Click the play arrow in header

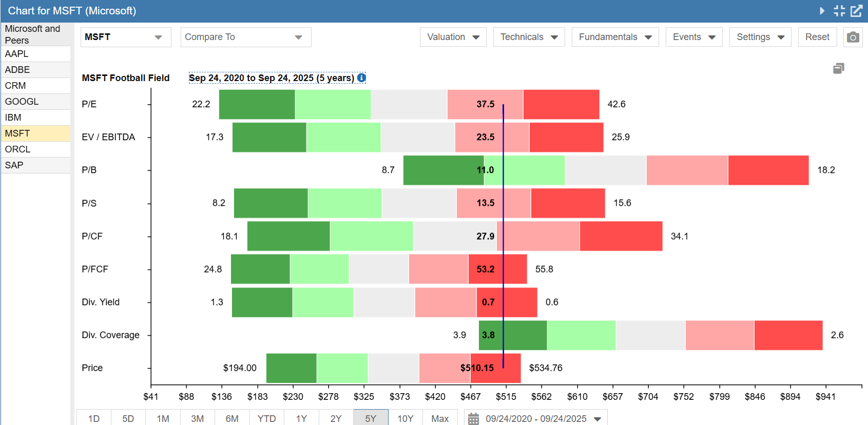822,11
